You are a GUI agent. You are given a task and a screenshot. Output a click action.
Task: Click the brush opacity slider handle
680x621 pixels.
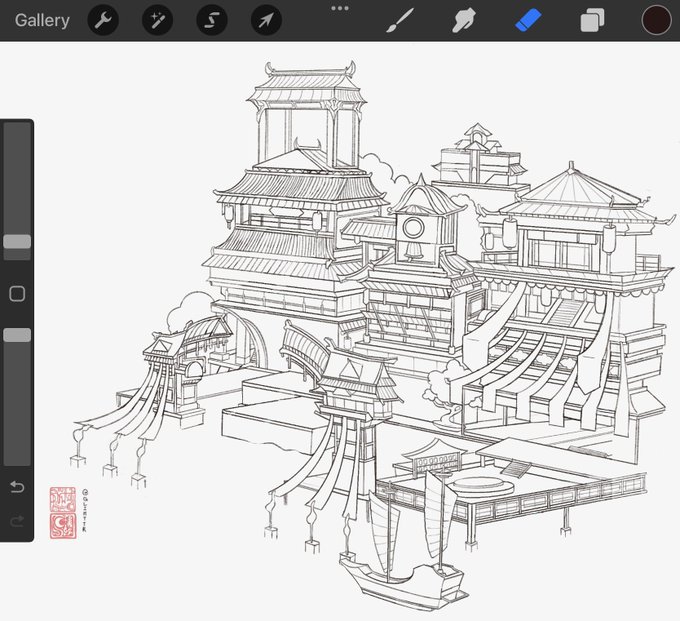(17, 335)
